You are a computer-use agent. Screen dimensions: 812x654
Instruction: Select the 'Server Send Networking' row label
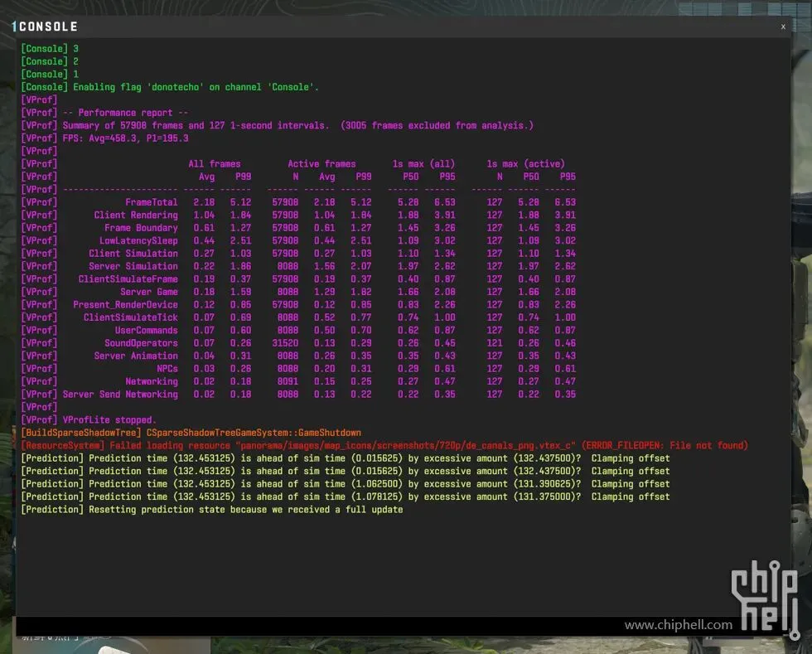[x=120, y=395]
